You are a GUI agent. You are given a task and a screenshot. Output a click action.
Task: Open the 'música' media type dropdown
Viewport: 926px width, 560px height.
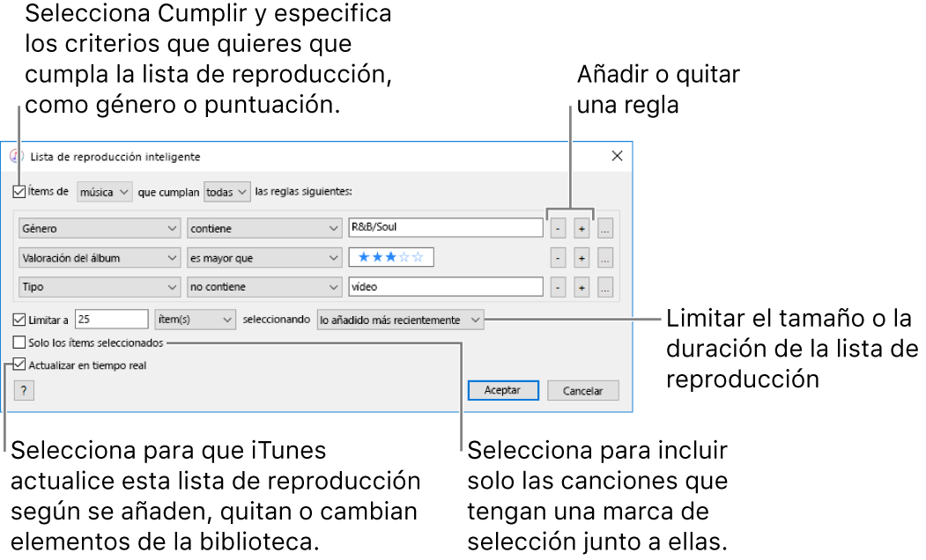click(x=105, y=192)
